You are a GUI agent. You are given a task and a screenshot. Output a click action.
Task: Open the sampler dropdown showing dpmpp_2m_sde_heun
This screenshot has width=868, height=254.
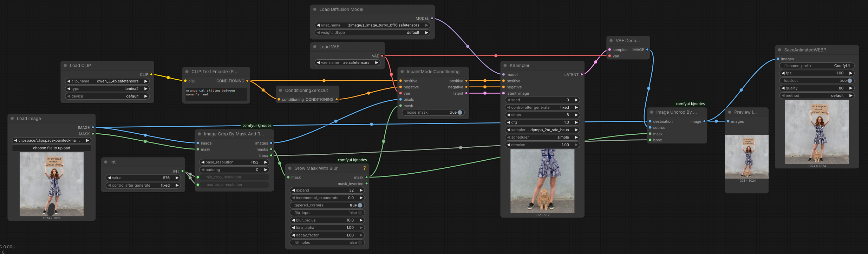click(x=542, y=130)
